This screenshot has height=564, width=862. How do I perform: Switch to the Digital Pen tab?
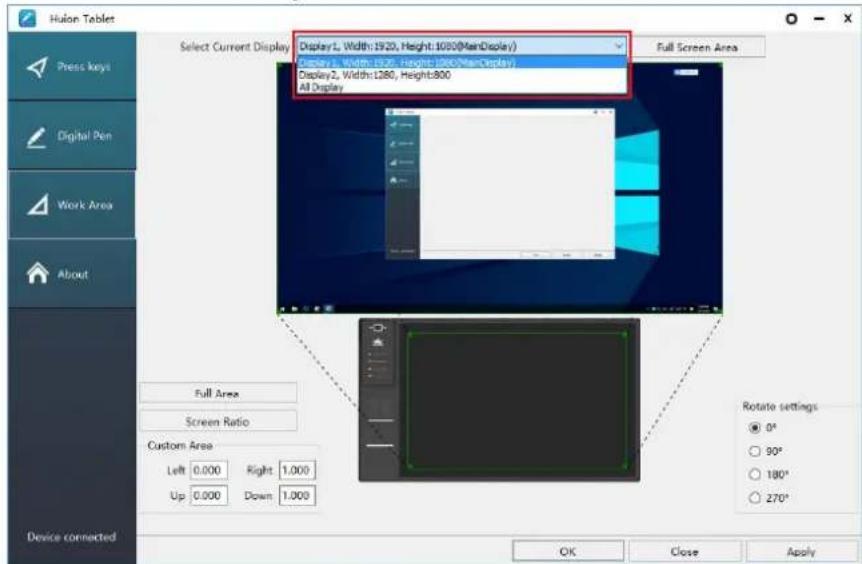[x=72, y=136]
